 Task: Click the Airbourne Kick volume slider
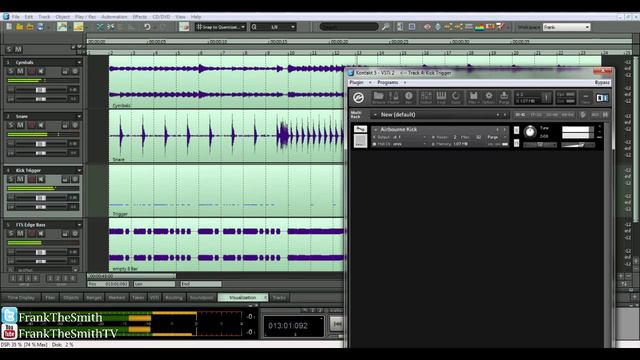(577, 145)
